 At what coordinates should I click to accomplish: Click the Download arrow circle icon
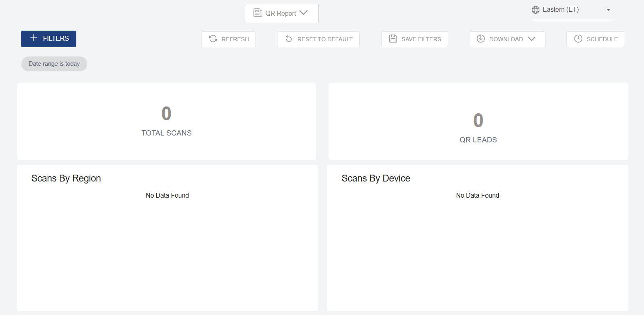click(x=480, y=39)
